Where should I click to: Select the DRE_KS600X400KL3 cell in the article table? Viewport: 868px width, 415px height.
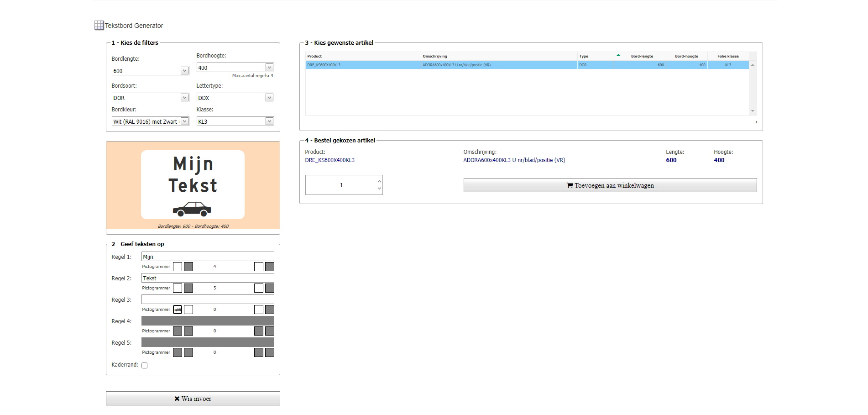363,65
